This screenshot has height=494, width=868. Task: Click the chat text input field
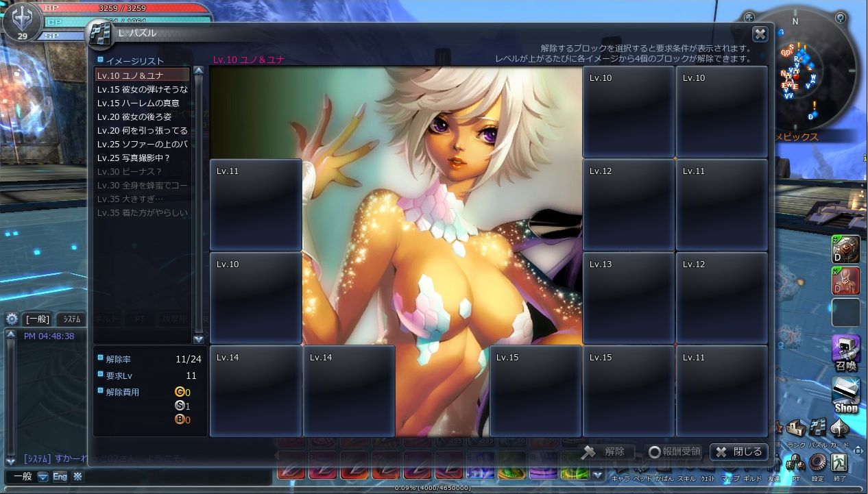click(178, 476)
